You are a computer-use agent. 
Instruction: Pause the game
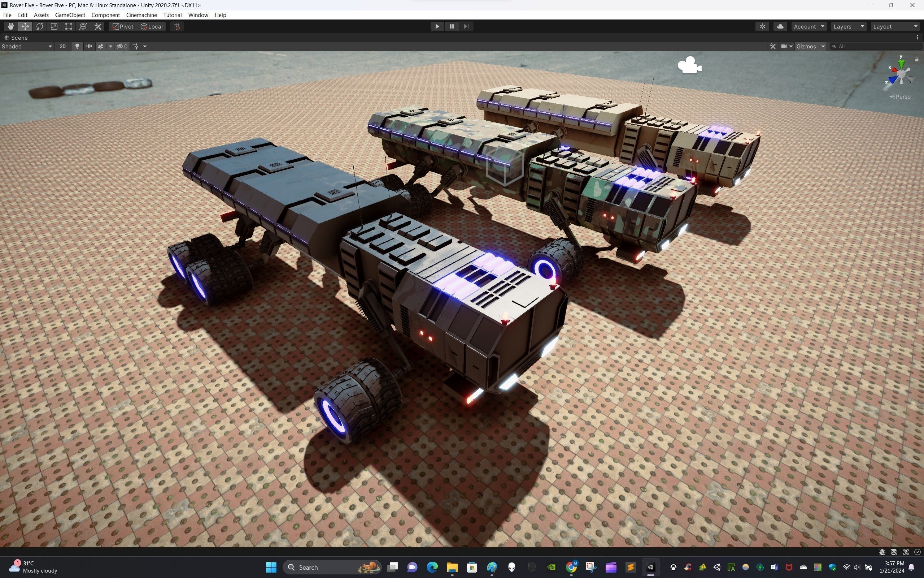452,26
